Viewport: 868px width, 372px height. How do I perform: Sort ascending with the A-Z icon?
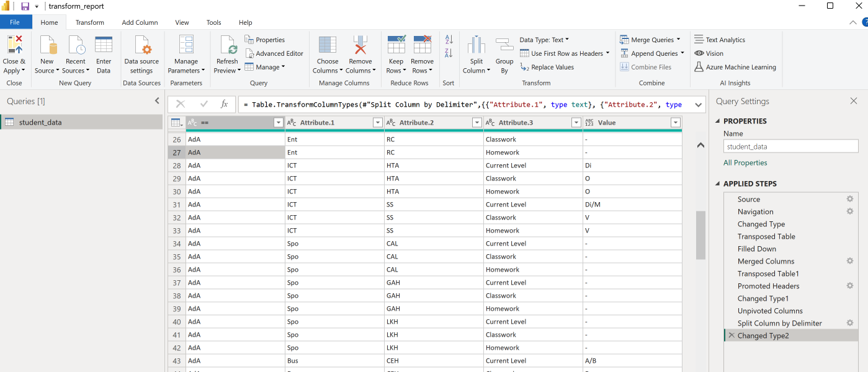[x=449, y=40]
